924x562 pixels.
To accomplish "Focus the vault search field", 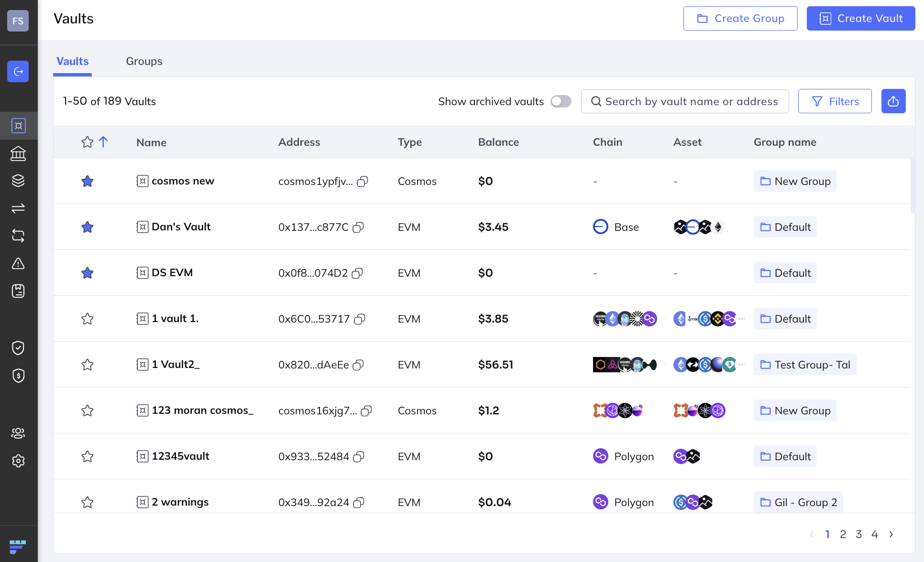I will point(685,101).
